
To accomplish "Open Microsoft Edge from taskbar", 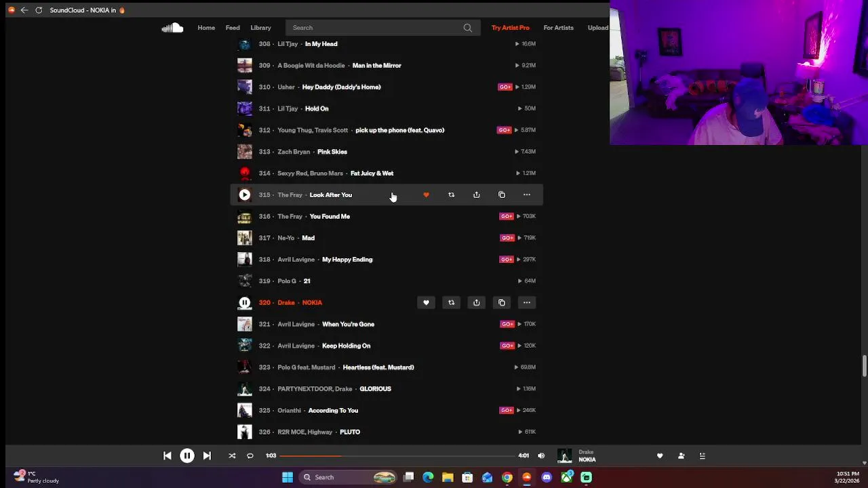I will (428, 478).
